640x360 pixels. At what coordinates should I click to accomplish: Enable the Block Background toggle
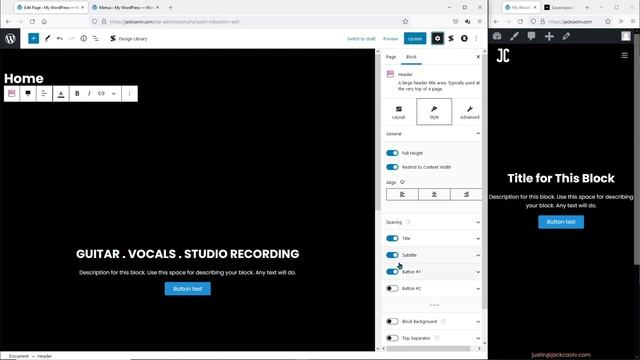[392, 322]
